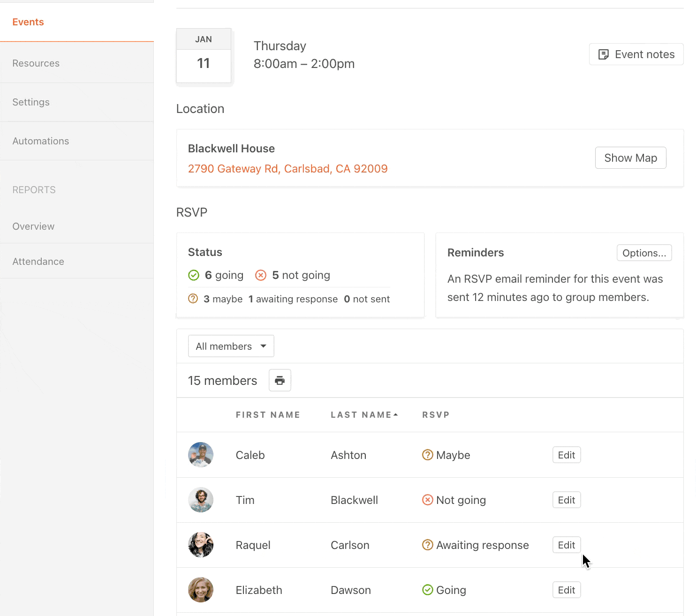Click Tim Blackwell's Not going RSVP icon
This screenshot has width=696, height=616.
point(428,500)
